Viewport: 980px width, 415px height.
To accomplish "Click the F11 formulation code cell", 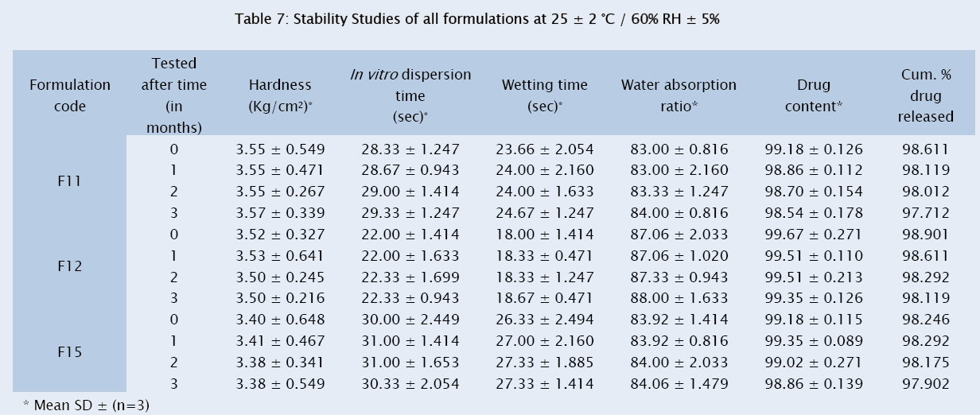I will coord(70,180).
